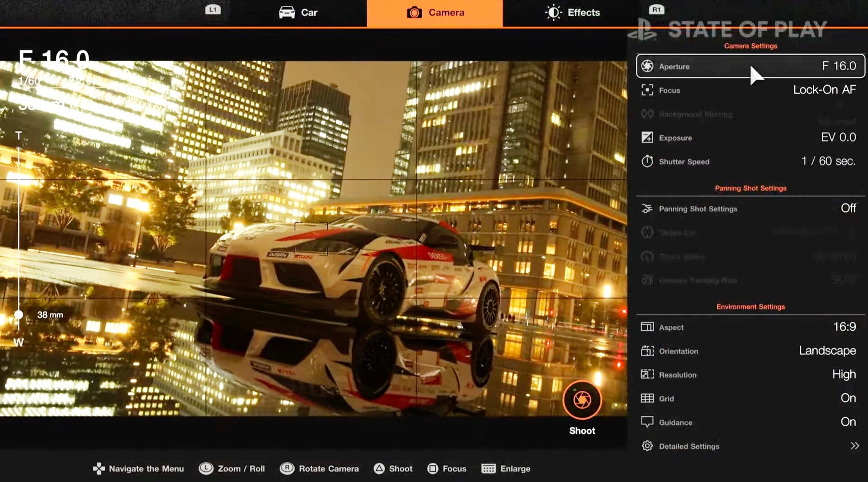Toggle the Grid On setting
868x482 pixels.
coord(848,398)
